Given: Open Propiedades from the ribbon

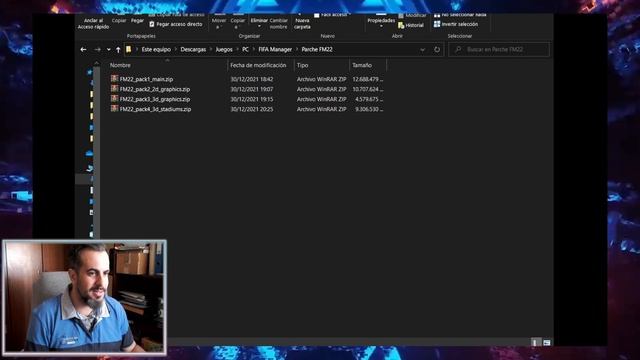Looking at the screenshot, I should tap(381, 22).
